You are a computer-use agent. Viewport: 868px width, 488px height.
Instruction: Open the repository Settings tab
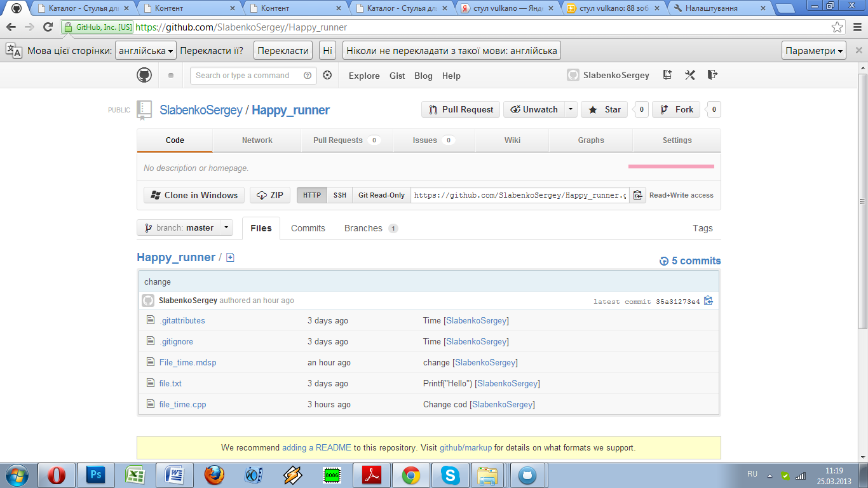click(677, 140)
